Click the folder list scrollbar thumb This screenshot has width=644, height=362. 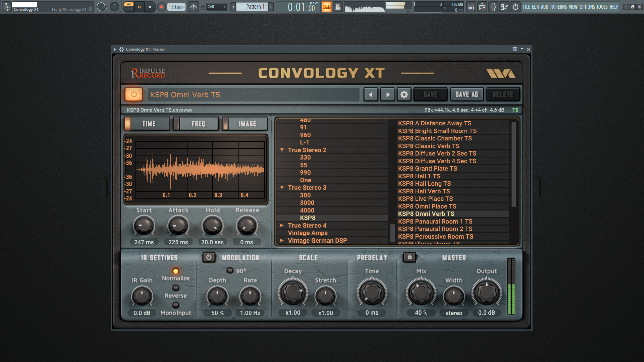[x=392, y=233]
